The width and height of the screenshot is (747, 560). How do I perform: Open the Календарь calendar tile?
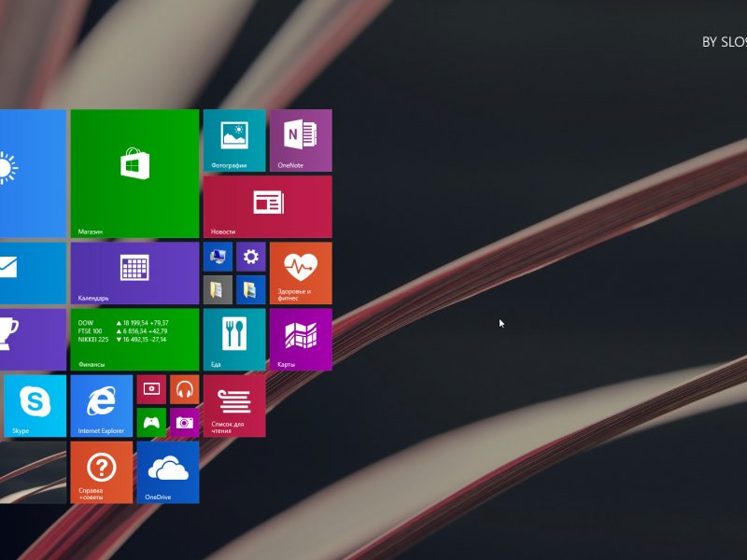[x=134, y=273]
